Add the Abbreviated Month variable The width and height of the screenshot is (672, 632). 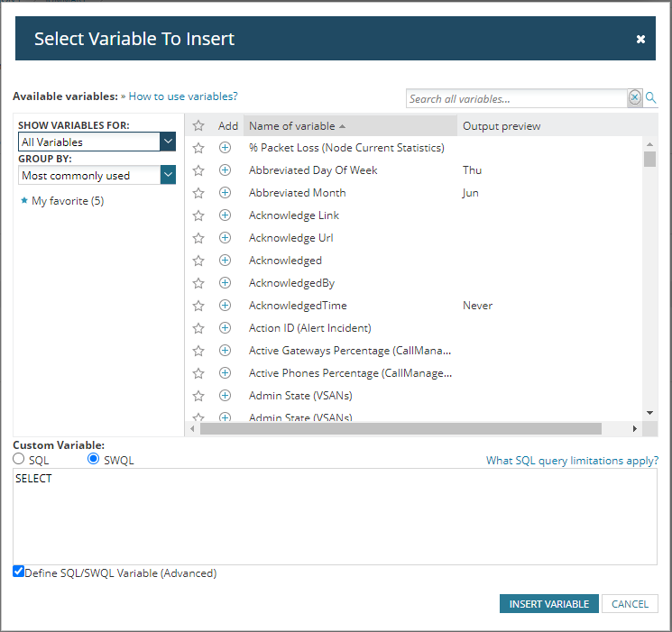pos(226,193)
